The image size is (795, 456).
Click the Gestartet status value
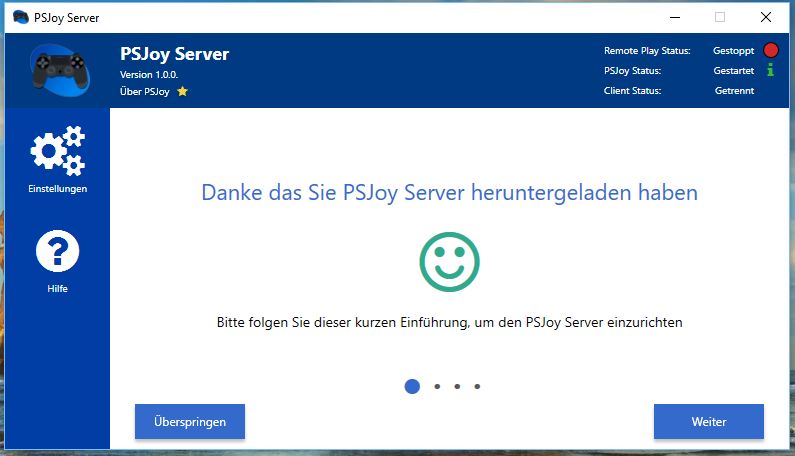click(x=734, y=71)
